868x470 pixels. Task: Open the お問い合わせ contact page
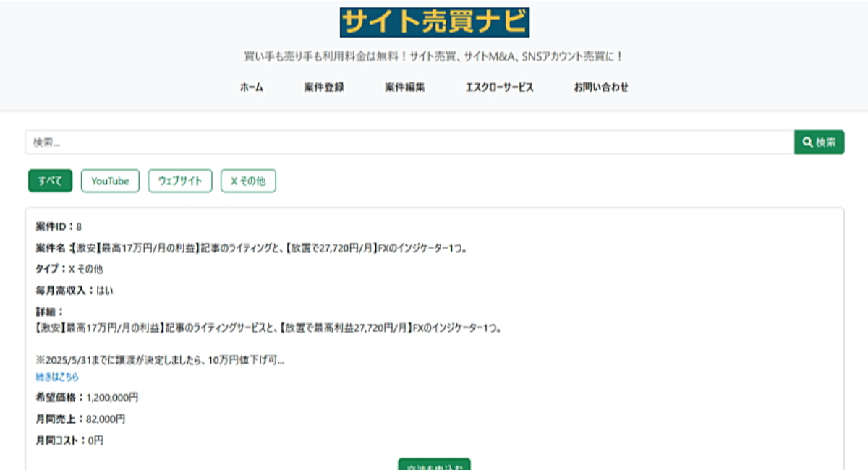(601, 87)
